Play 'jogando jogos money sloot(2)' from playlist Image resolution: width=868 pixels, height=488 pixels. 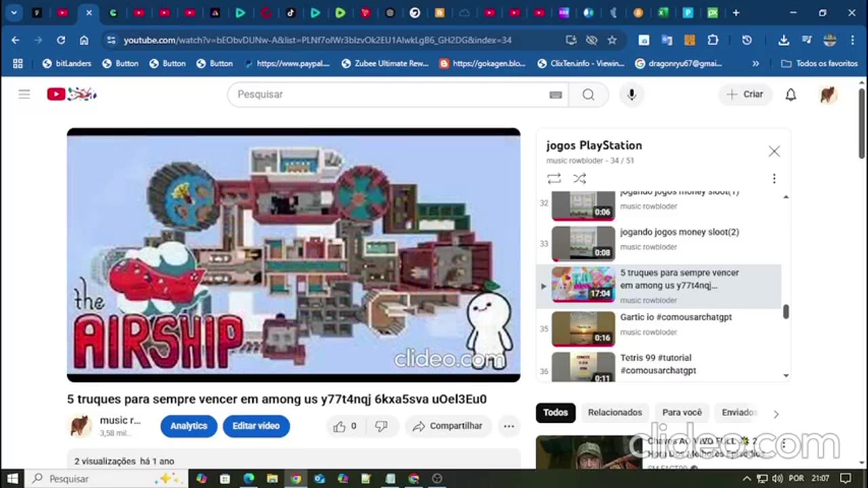pos(659,243)
